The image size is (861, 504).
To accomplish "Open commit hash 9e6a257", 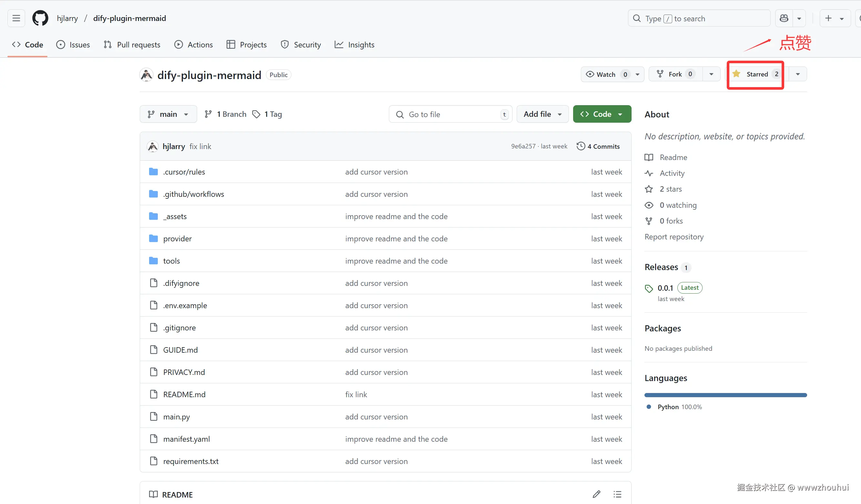I will 523,146.
